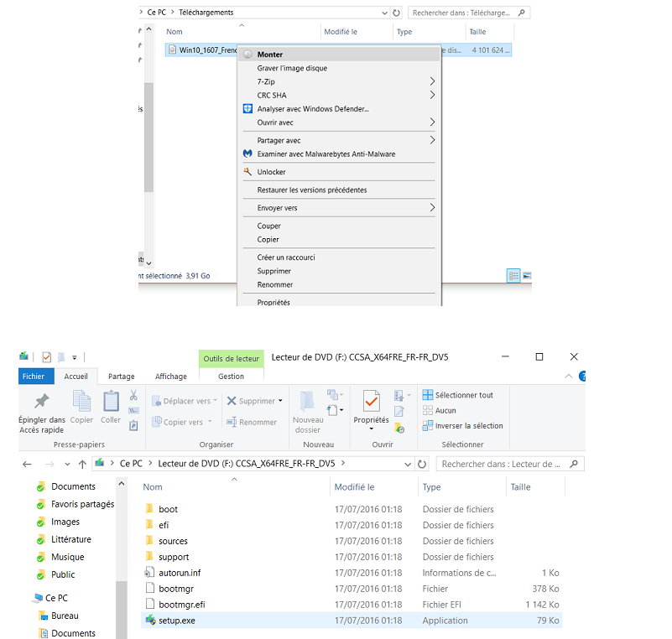Screen dimensions: 672x639
Task: Click the Épingler dans Accès rapide pin icon
Action: click(42, 402)
